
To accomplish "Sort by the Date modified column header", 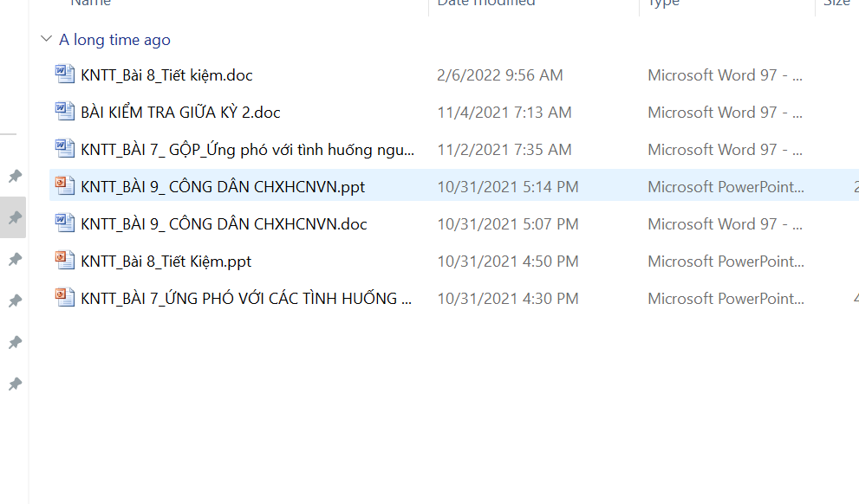I will click(x=486, y=3).
